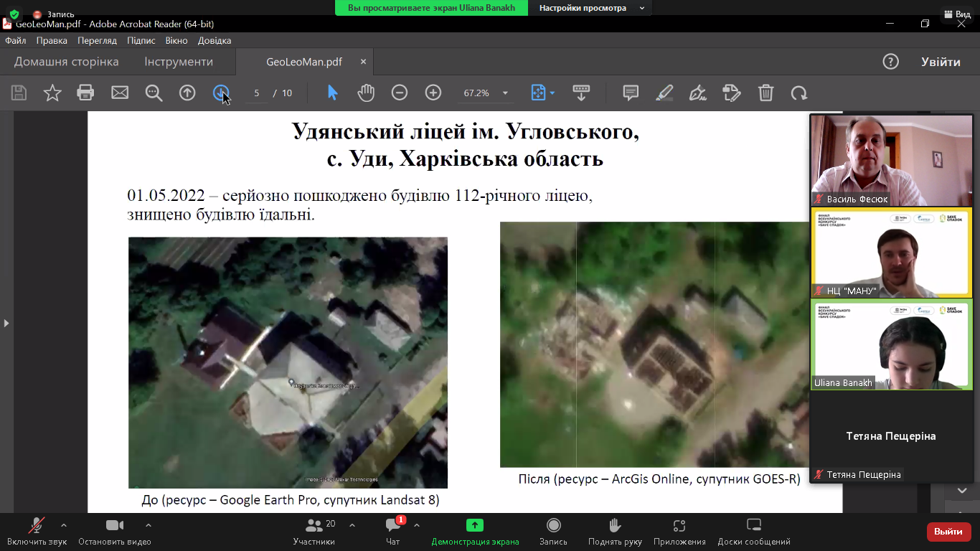Image resolution: width=980 pixels, height=551 pixels.
Task: Click the trash delete icon
Action: coord(766,93)
